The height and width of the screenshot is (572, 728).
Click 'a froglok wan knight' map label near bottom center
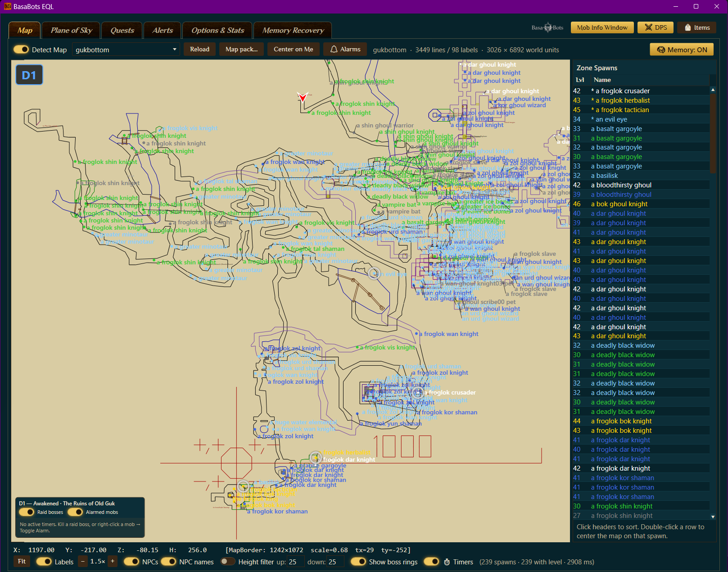pos(306,429)
